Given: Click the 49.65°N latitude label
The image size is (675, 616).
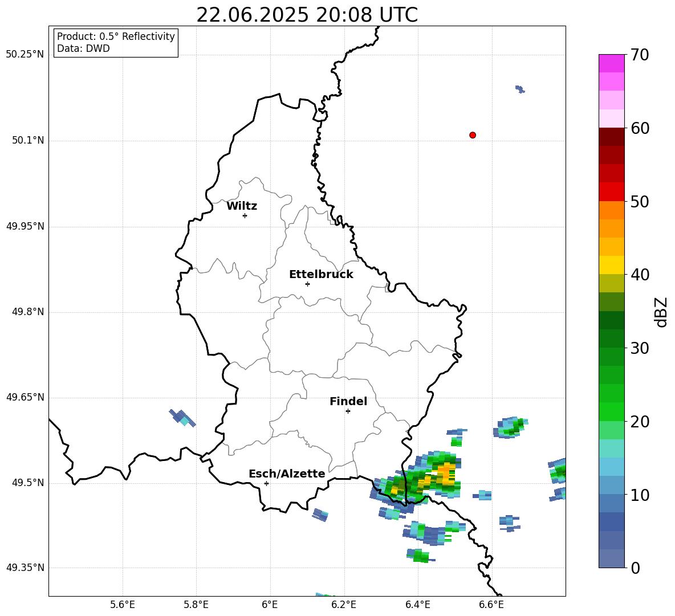Looking at the screenshot, I should point(25,397).
